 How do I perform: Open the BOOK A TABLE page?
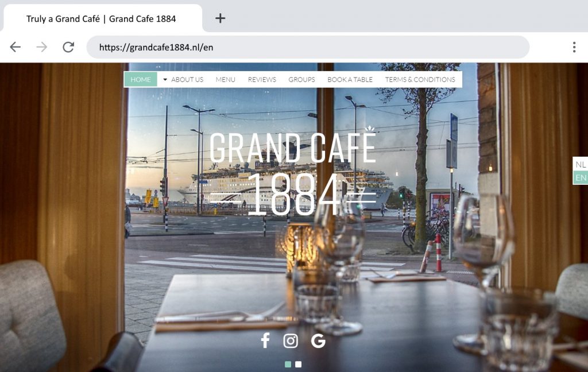coord(350,79)
